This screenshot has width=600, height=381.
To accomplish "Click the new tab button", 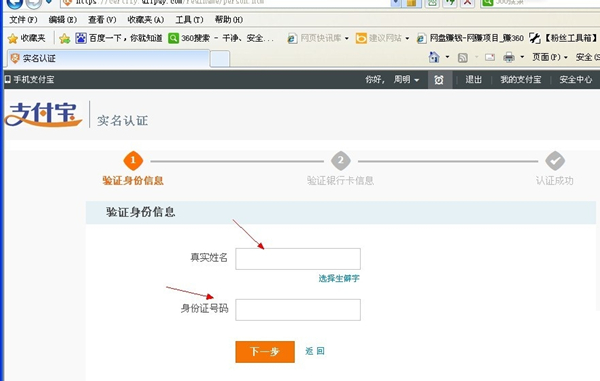I will pos(220,59).
